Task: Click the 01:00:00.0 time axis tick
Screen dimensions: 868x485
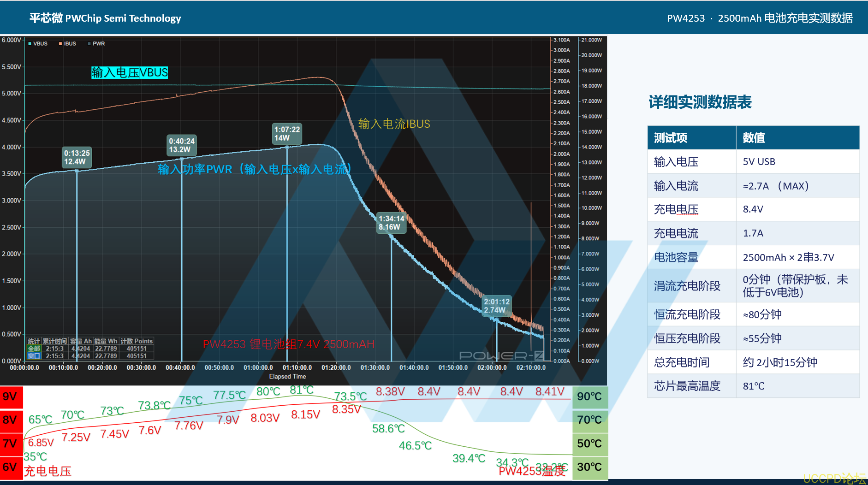Action: coord(258,368)
